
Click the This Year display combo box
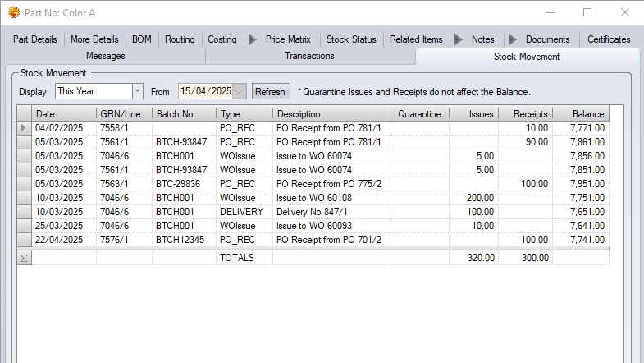pyautogui.click(x=99, y=91)
